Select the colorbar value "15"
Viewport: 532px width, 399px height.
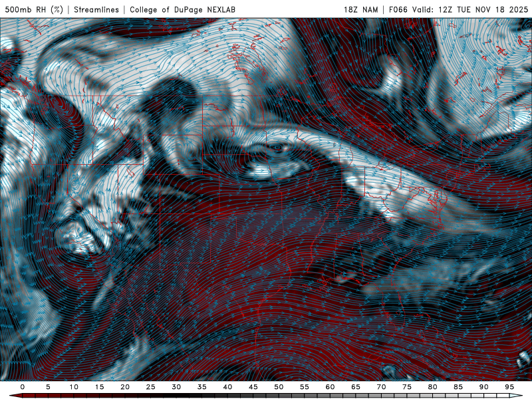99,387
